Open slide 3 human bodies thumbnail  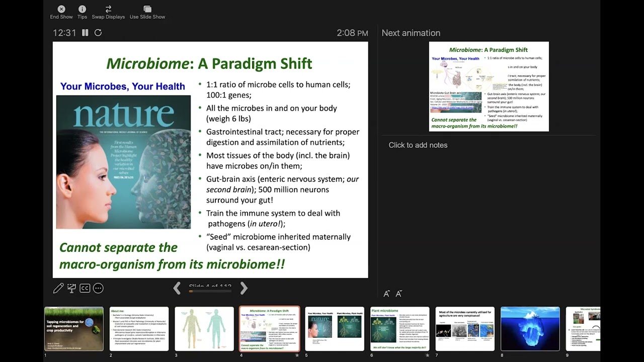(x=204, y=329)
